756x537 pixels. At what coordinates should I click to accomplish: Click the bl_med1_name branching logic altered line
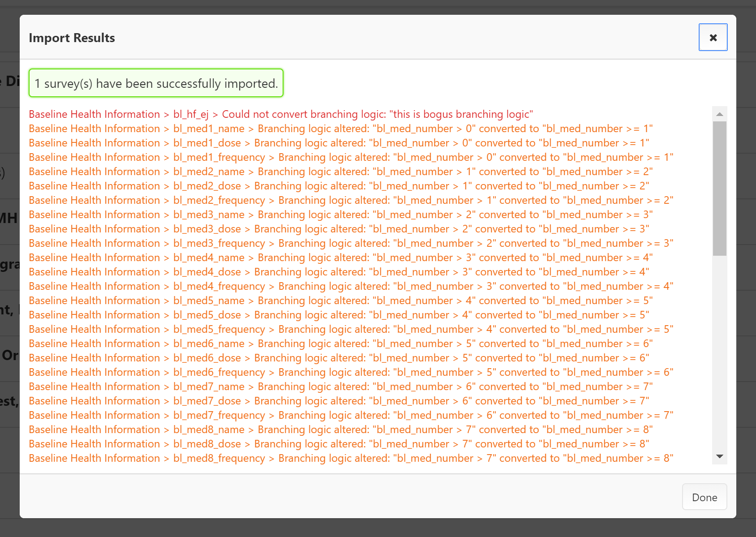pyautogui.click(x=340, y=129)
